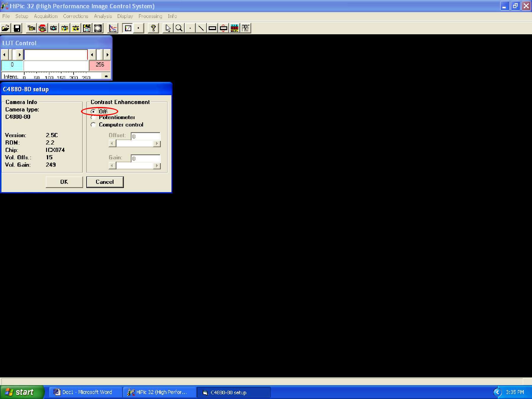Select the Off contrast enhancement option
This screenshot has width=532, height=399.
93,111
